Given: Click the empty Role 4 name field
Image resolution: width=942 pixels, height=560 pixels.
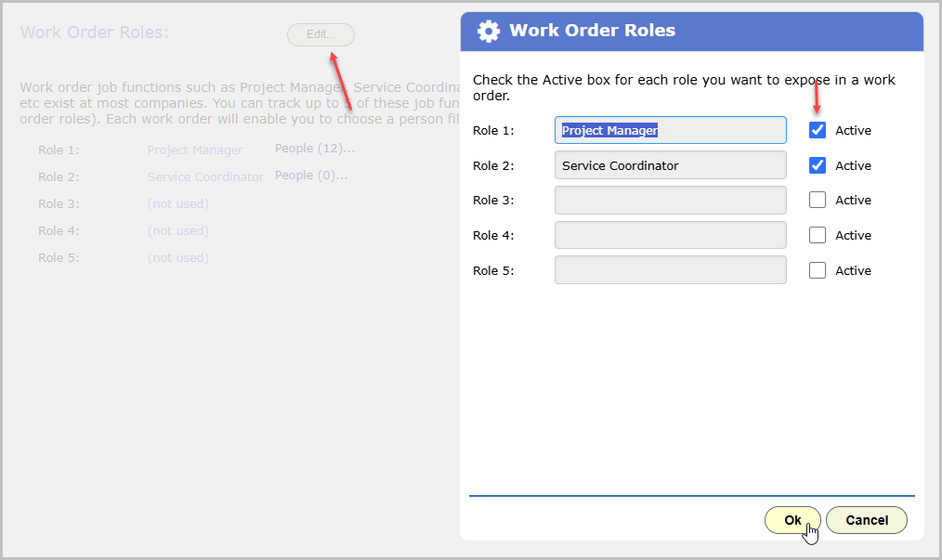Looking at the screenshot, I should pos(671,235).
